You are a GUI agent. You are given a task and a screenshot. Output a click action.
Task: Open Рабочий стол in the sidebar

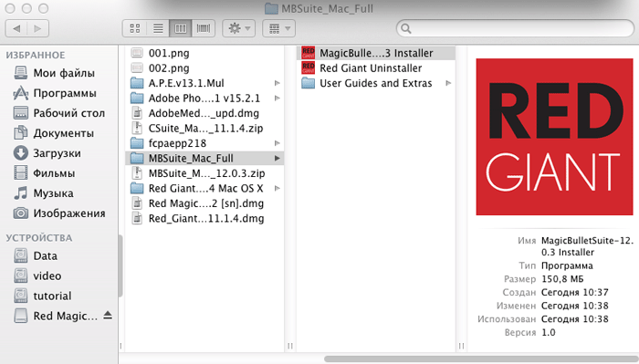(59, 113)
